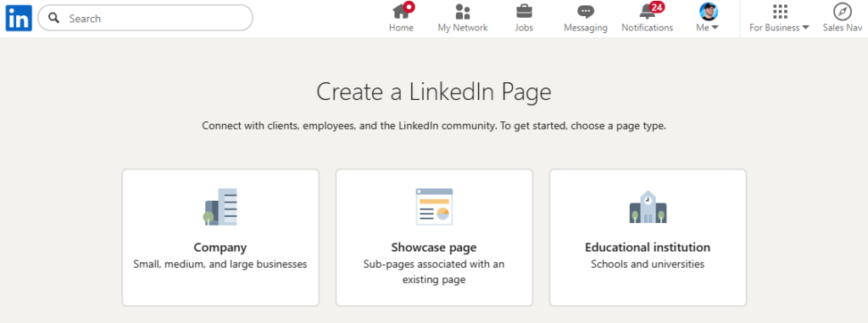Click the Showcase page layout icon
Image resolution: width=868 pixels, height=323 pixels.
435,207
